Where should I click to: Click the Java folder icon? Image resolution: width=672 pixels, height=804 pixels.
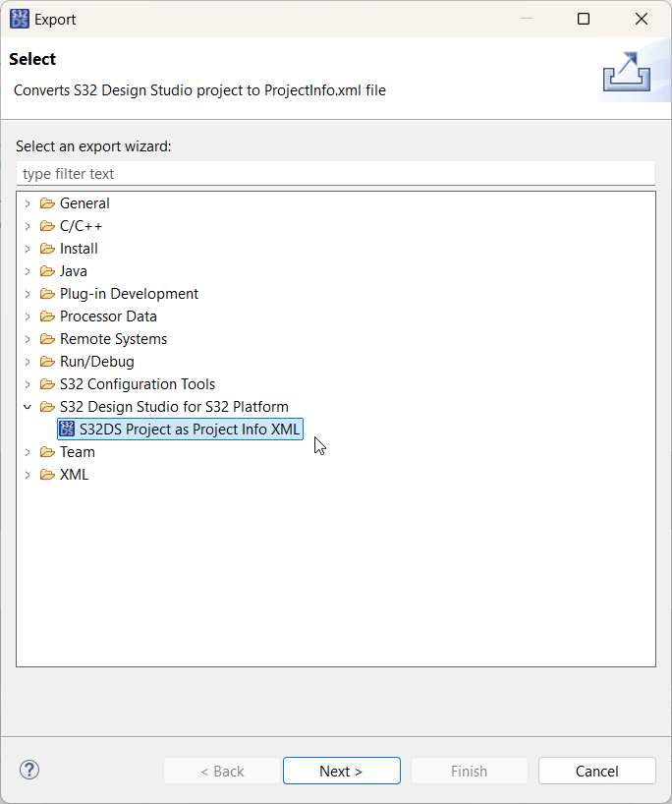click(x=47, y=271)
